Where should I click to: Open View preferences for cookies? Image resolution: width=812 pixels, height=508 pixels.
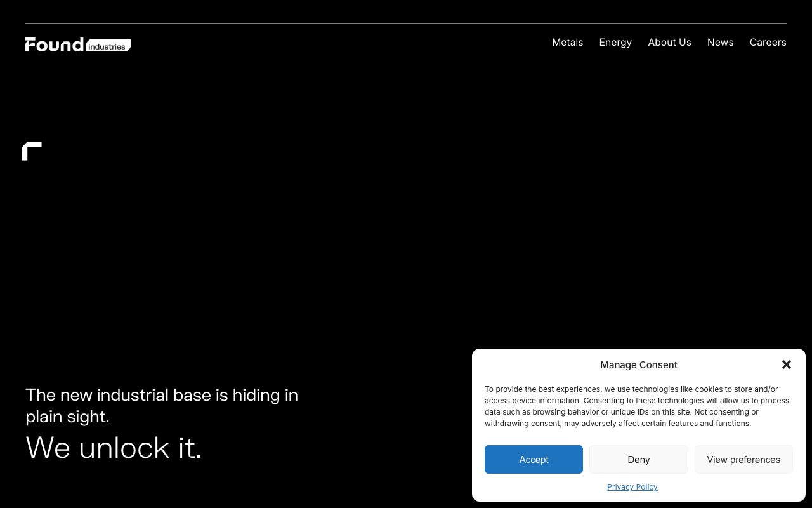743,460
